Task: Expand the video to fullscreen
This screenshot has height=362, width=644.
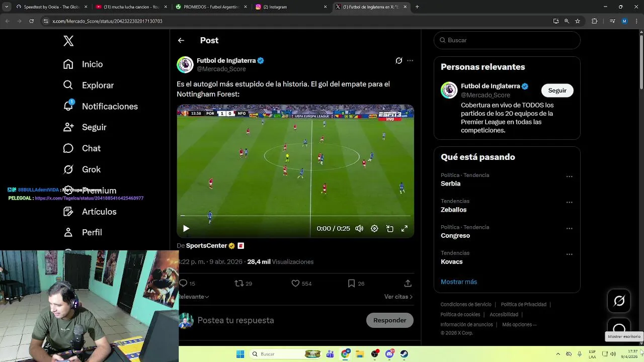Action: click(x=405, y=228)
